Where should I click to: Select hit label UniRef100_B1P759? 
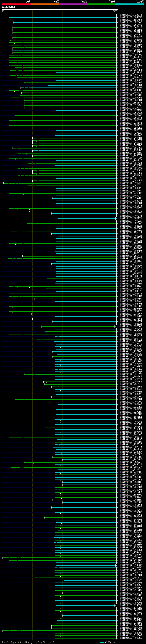[x=131, y=87]
